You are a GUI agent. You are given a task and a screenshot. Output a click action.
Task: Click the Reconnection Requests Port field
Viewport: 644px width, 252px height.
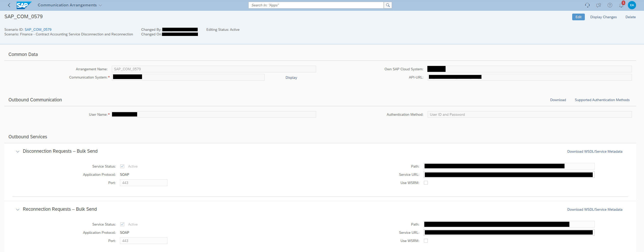(x=144, y=241)
